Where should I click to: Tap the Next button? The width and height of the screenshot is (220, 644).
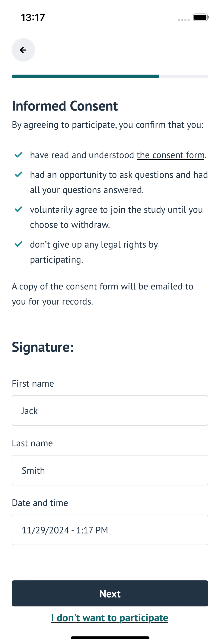click(x=110, y=594)
